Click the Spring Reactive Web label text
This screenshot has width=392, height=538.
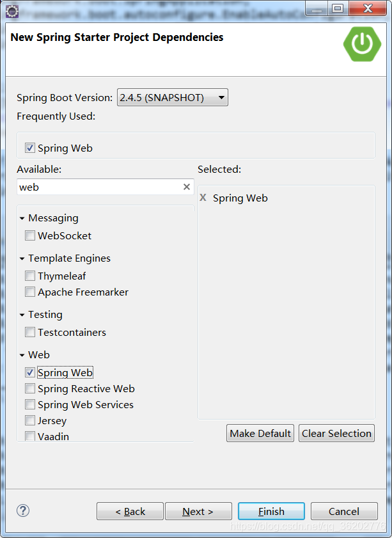(x=86, y=389)
